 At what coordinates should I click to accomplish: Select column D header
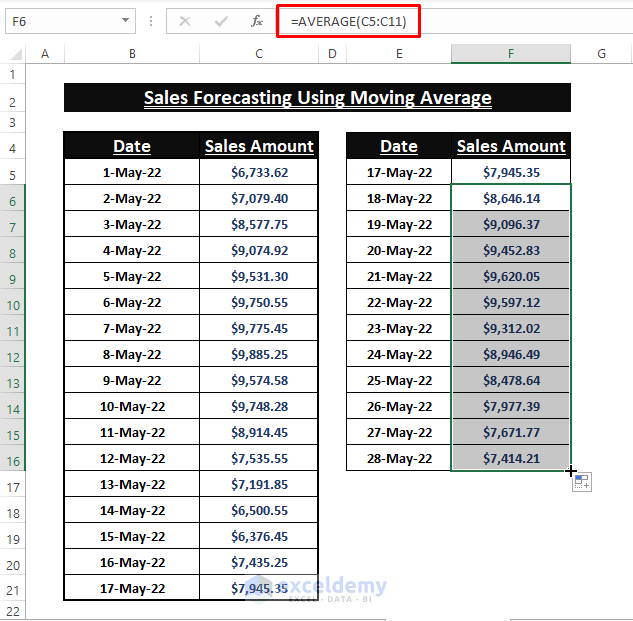click(x=332, y=54)
